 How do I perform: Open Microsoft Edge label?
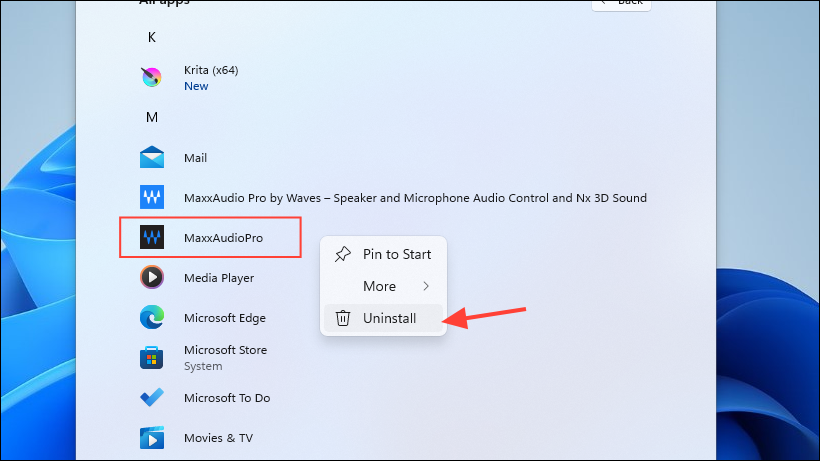(225, 318)
